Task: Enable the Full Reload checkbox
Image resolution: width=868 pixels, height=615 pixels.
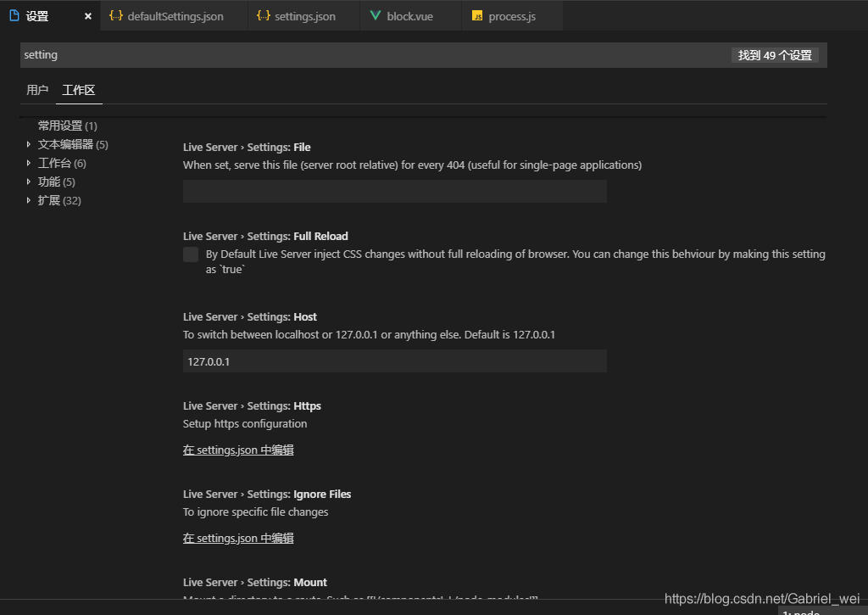Action: coord(190,254)
